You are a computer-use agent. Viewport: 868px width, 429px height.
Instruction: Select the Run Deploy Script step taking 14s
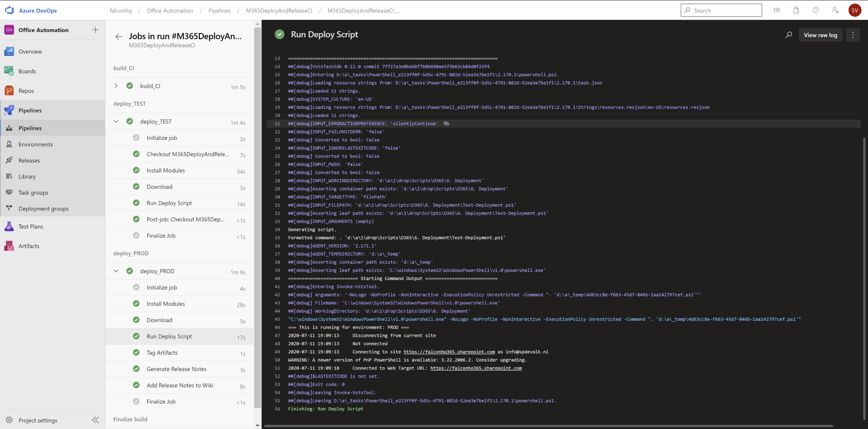click(180, 203)
